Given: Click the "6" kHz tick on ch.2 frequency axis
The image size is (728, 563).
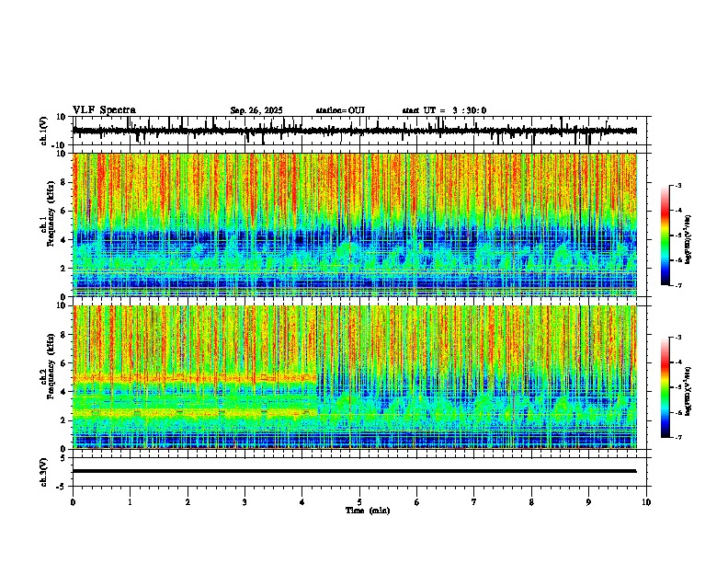Looking at the screenshot, I should 64,362.
